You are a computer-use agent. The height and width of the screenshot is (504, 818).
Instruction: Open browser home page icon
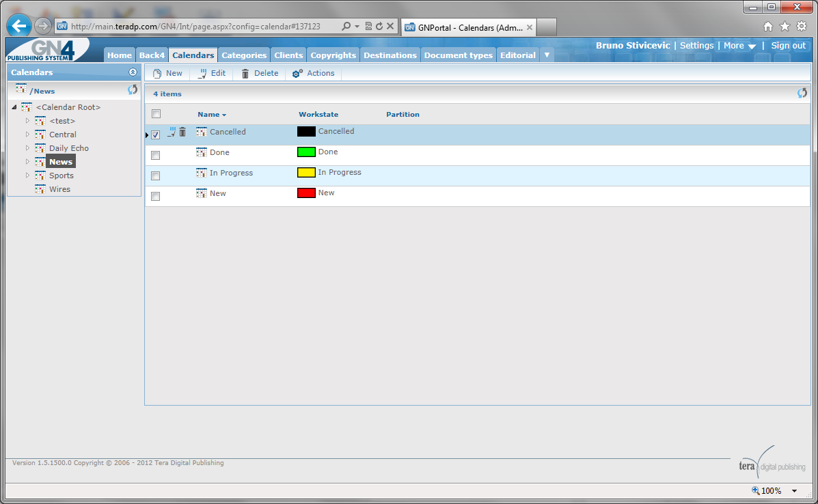click(768, 26)
